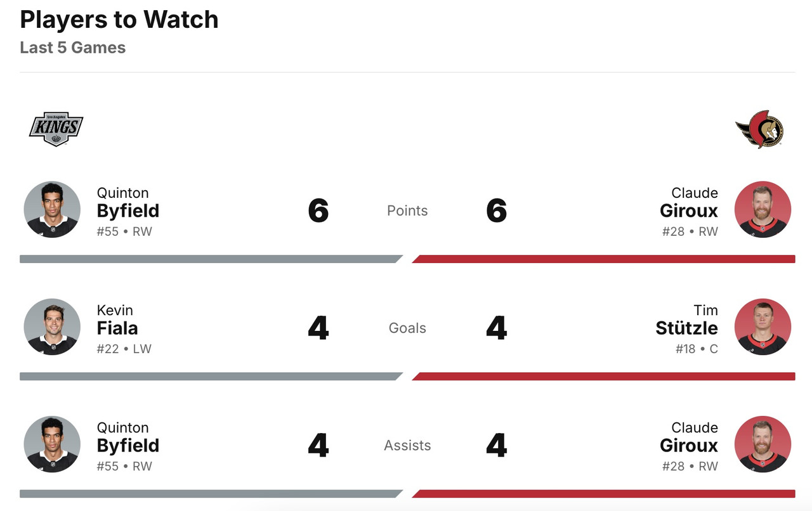
Task: Click the Points stat label
Action: (x=407, y=210)
